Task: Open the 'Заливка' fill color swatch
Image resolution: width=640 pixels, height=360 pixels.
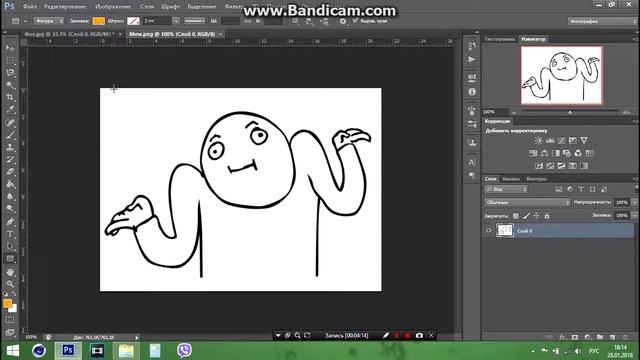Action: [x=98, y=21]
